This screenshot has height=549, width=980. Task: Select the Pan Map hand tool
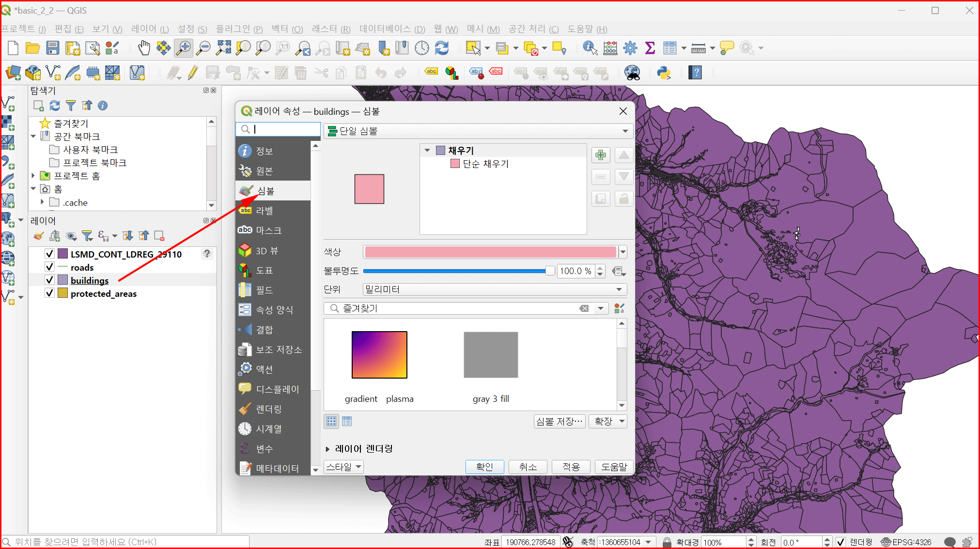pos(144,48)
